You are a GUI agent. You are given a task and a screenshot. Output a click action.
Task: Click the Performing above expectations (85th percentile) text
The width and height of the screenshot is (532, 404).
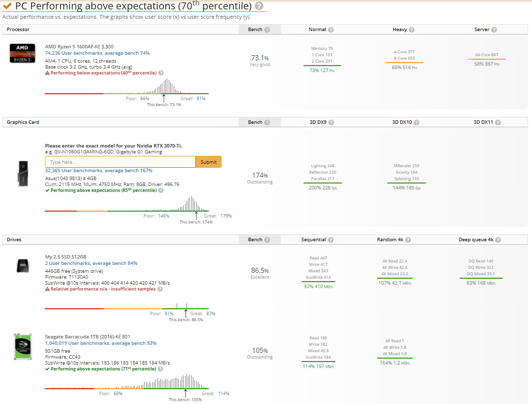click(x=104, y=190)
